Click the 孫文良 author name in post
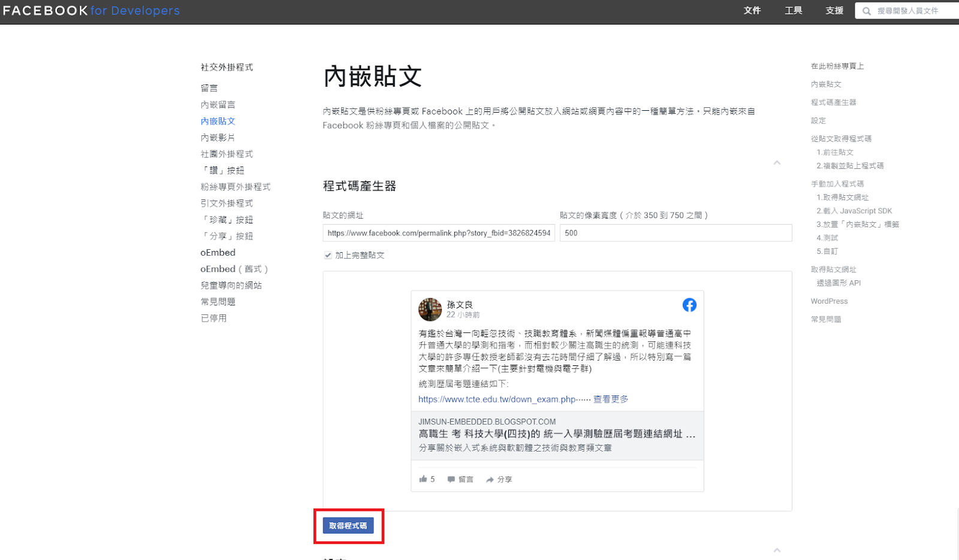 click(x=460, y=304)
